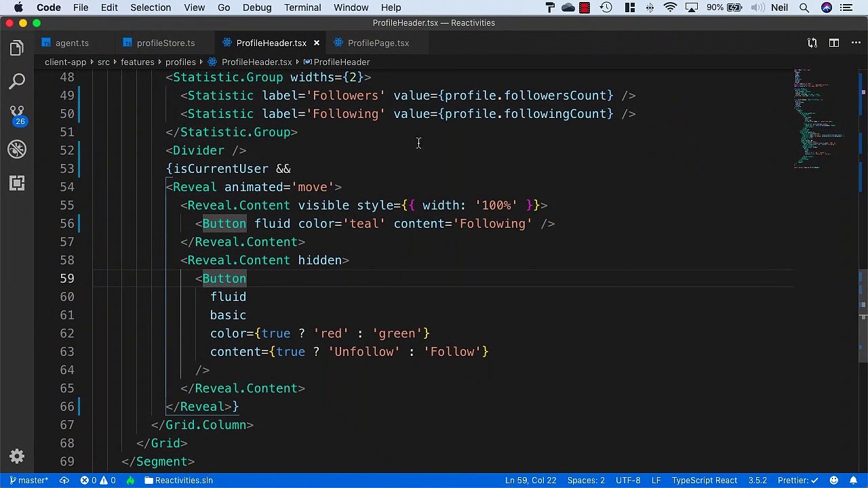This screenshot has height=488, width=868.
Task: Open Wi-Fi menu bar icon
Action: (x=670, y=7)
